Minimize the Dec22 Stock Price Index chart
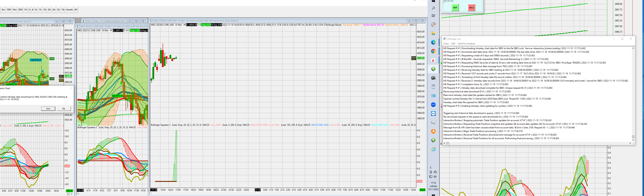This screenshot has width=644, height=196. tap(57, 21)
